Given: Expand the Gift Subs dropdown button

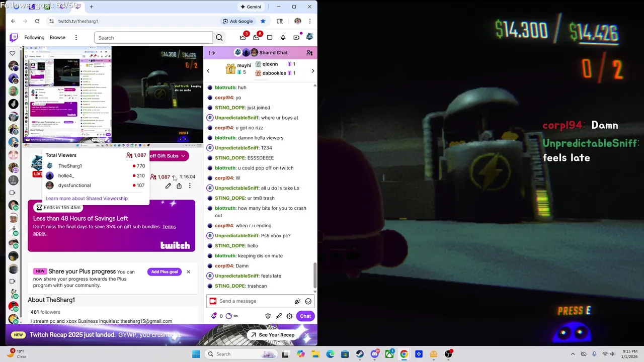Looking at the screenshot, I should point(169,156).
